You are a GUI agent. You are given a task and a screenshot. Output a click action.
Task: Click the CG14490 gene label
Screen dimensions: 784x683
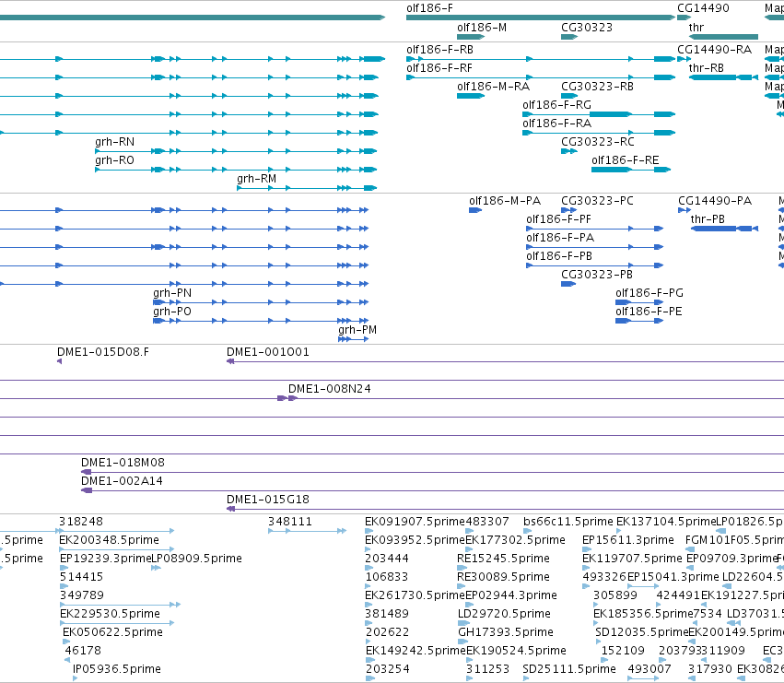click(703, 8)
